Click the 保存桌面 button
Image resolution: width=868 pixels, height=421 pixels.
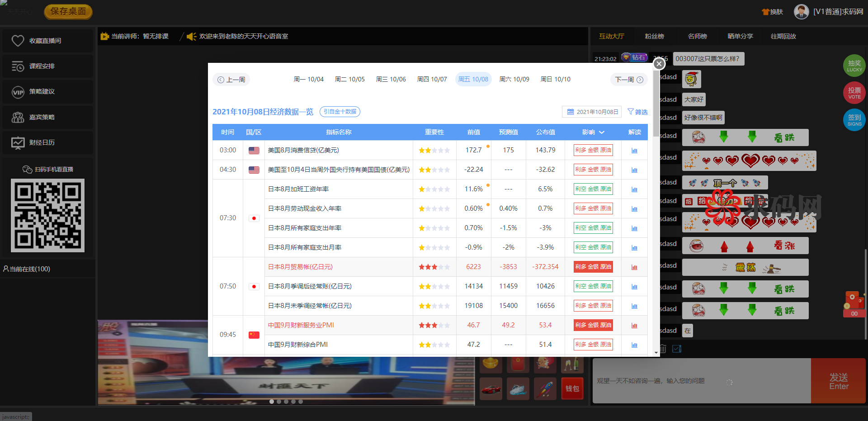(x=68, y=12)
